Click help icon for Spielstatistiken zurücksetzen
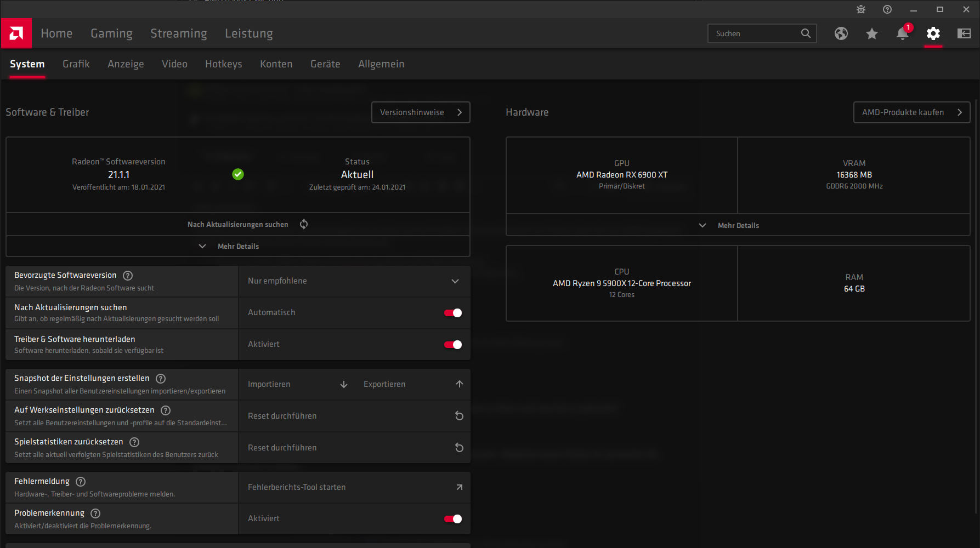This screenshot has height=548, width=980. coord(134,442)
